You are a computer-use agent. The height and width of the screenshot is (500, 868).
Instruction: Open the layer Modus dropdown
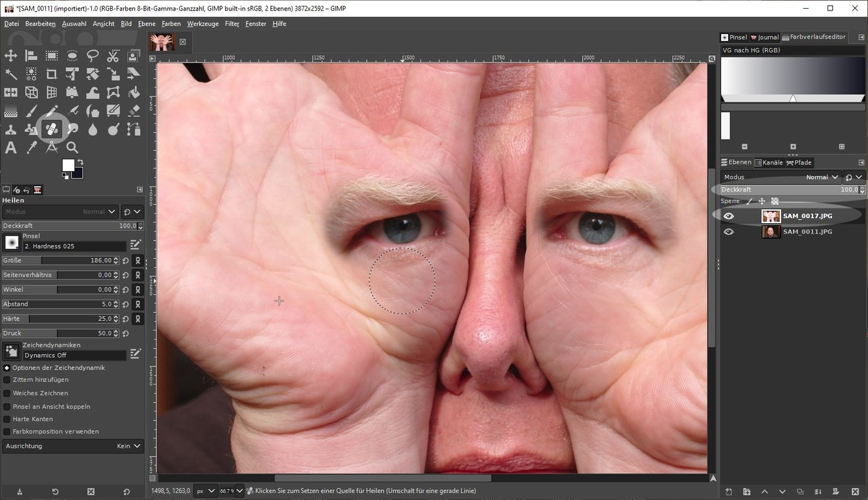[781, 177]
